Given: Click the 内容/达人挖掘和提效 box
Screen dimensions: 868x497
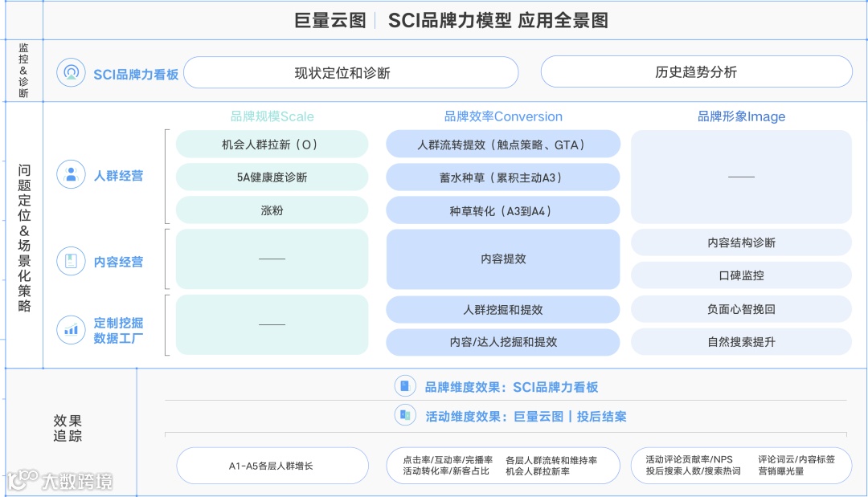Looking at the screenshot, I should (503, 342).
